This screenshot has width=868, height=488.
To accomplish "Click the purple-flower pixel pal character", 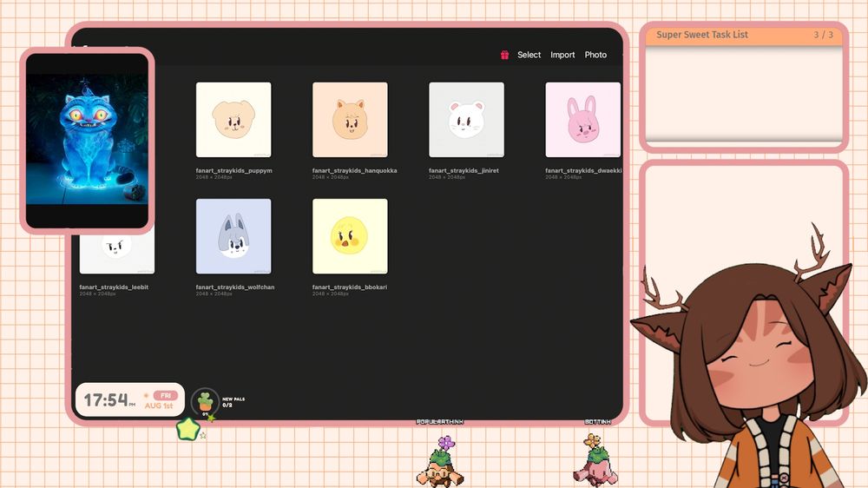I will click(x=440, y=461).
